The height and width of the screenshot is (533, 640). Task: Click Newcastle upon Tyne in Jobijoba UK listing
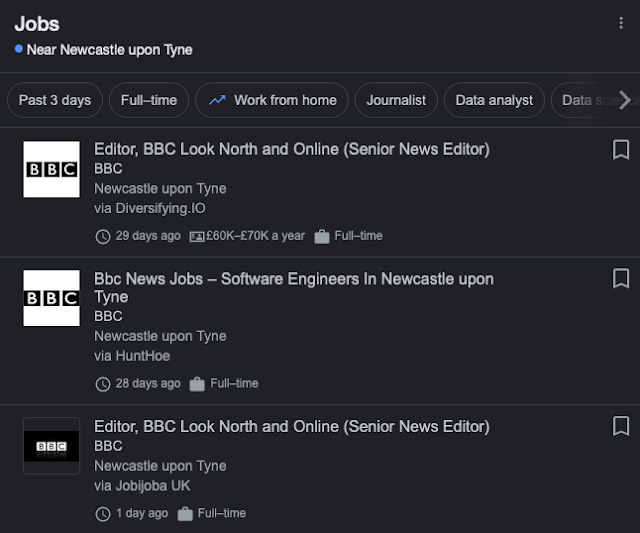(160, 466)
